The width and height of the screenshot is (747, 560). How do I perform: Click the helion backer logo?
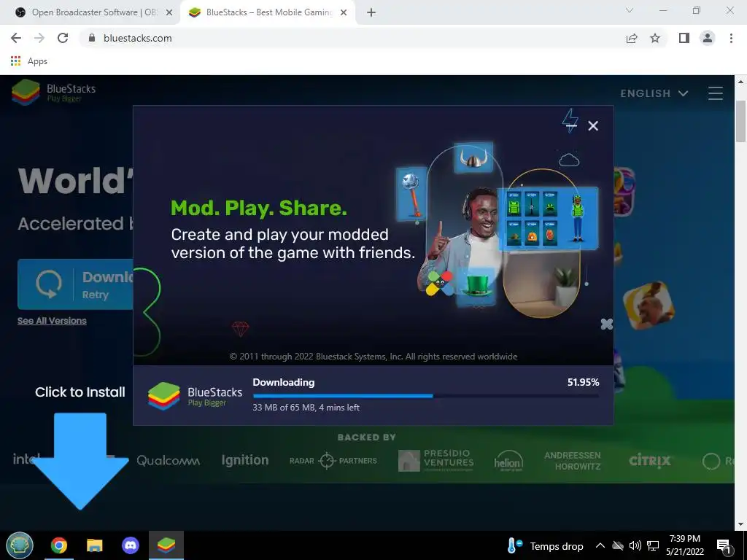coord(508,461)
